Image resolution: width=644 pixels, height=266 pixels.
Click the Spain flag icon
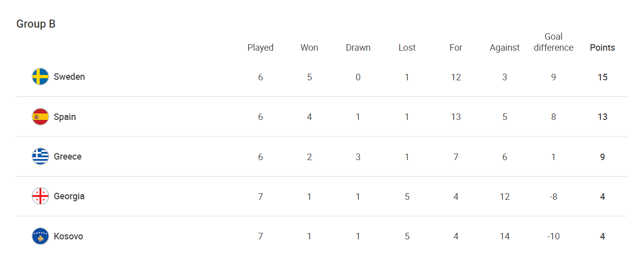pos(40,117)
